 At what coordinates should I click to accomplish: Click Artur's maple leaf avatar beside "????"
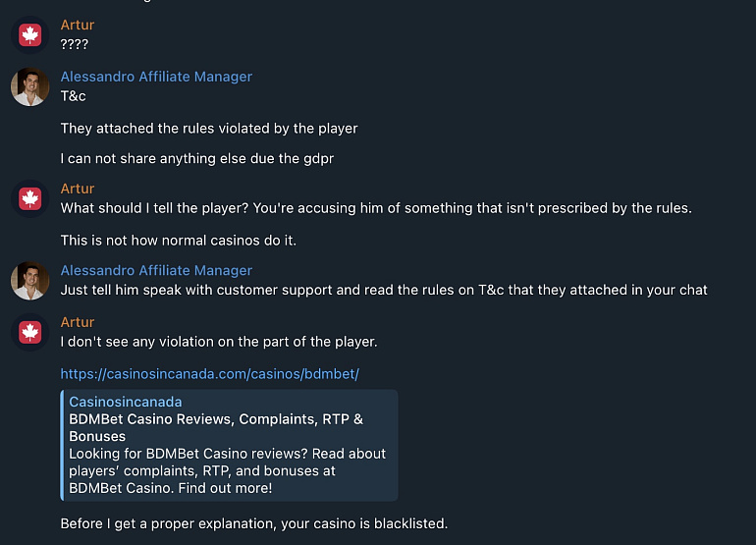[29, 35]
